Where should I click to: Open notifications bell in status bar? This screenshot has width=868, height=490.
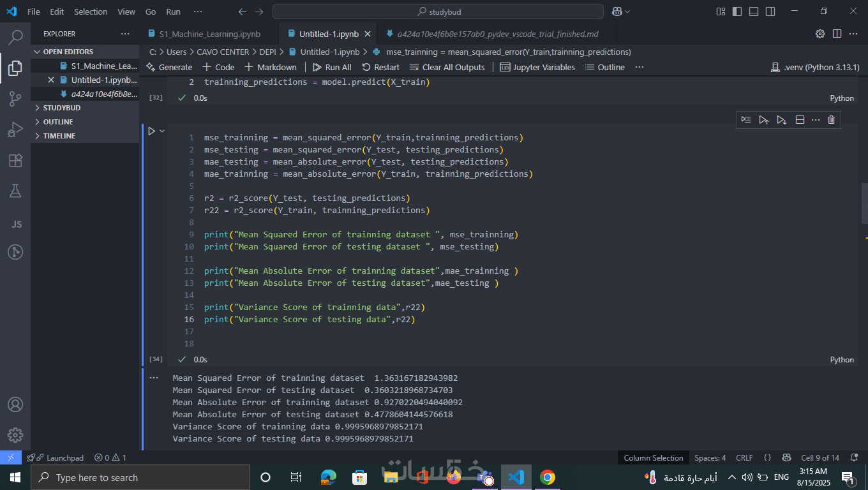854,457
